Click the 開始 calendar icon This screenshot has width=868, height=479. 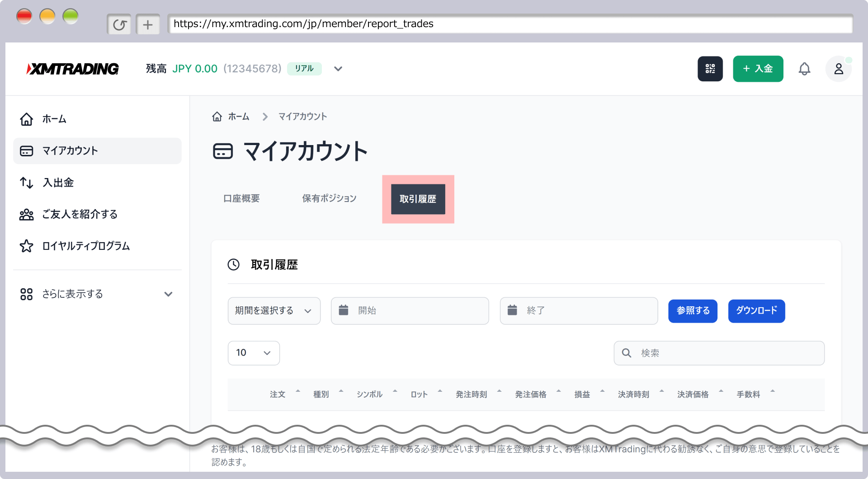coord(344,310)
